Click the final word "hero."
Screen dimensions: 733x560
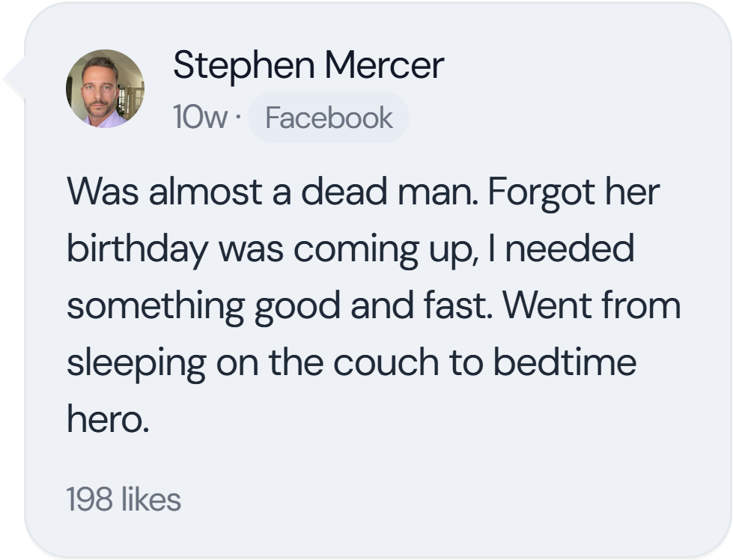108,419
